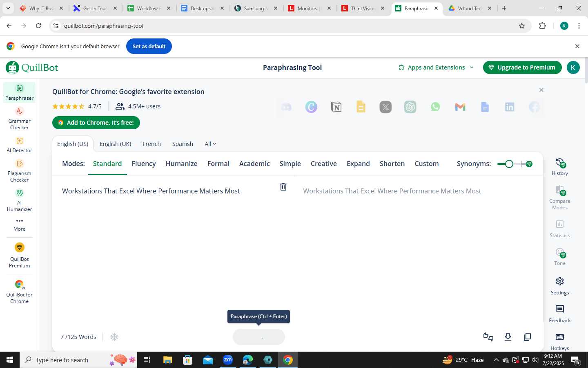This screenshot has width=588, height=368.
Task: Open QuillBot Premium from sidebar
Action: 19,256
